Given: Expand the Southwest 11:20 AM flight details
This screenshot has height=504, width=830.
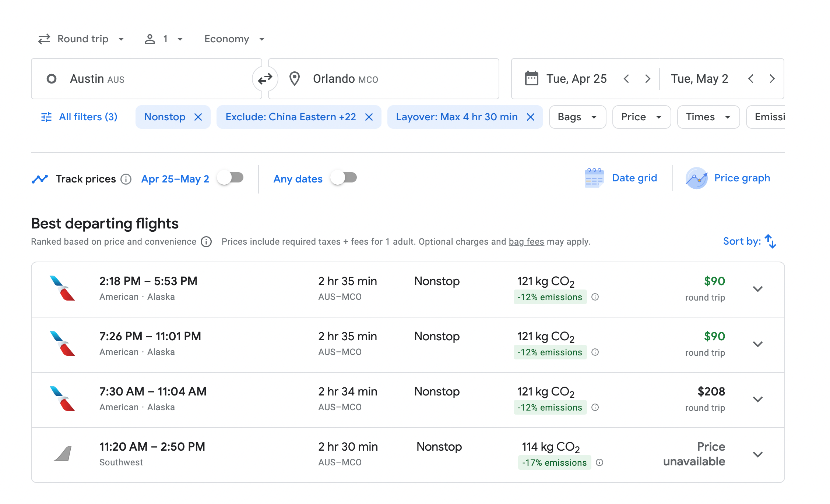Looking at the screenshot, I should point(757,455).
